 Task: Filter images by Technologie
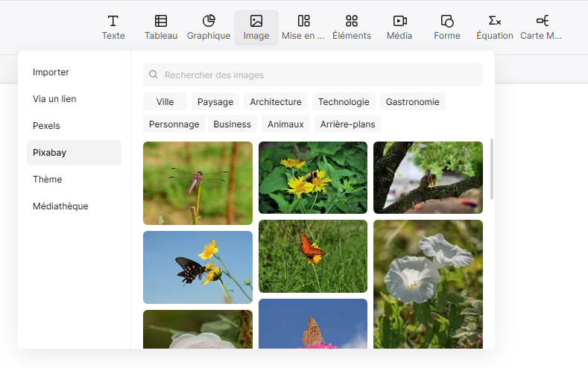(344, 101)
